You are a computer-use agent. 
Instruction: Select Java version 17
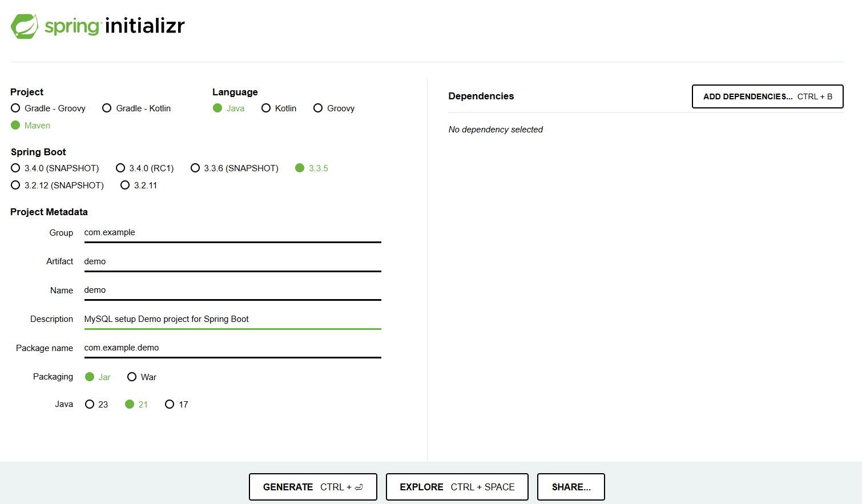tap(176, 405)
